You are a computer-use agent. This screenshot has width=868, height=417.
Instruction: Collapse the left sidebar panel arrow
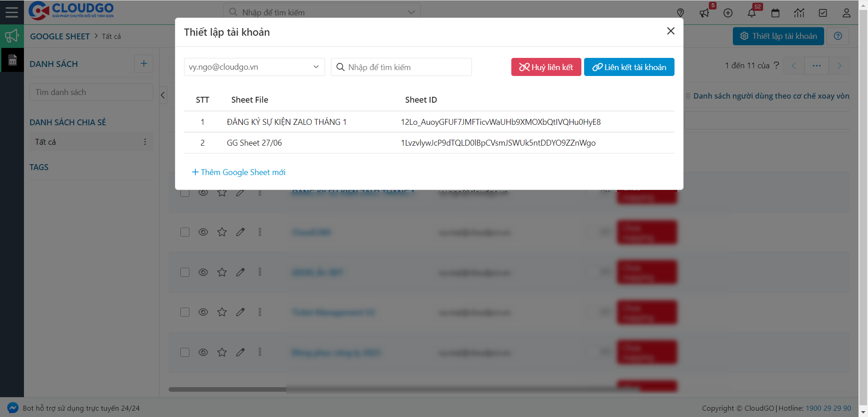tap(163, 95)
